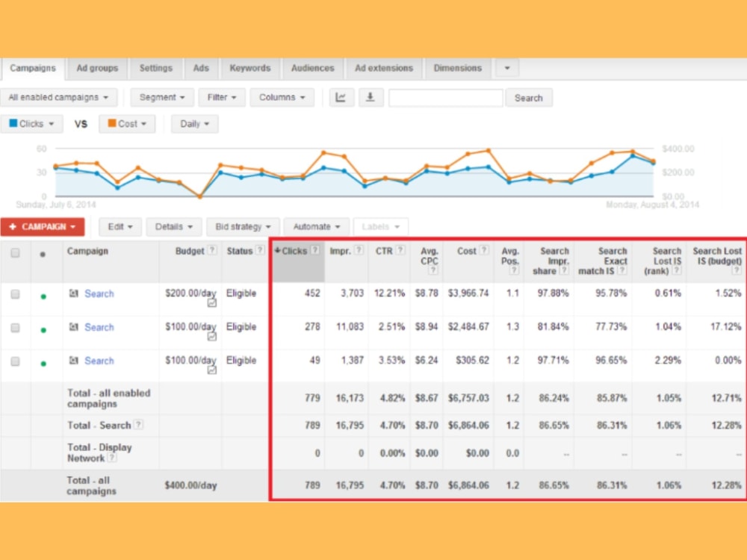Tick the select-all campaigns checkbox
The width and height of the screenshot is (747, 560).
[15, 253]
